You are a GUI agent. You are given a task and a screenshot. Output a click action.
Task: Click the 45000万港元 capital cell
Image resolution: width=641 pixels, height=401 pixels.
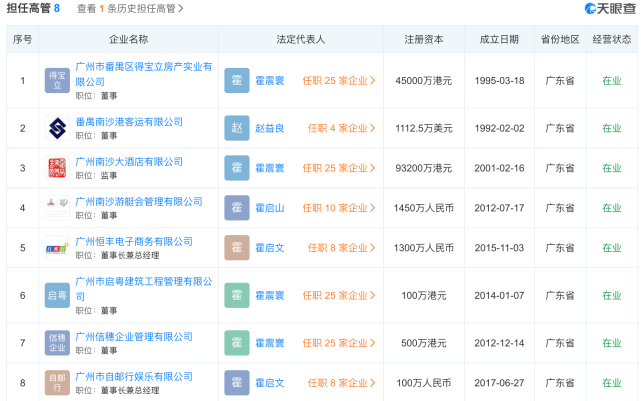(424, 81)
